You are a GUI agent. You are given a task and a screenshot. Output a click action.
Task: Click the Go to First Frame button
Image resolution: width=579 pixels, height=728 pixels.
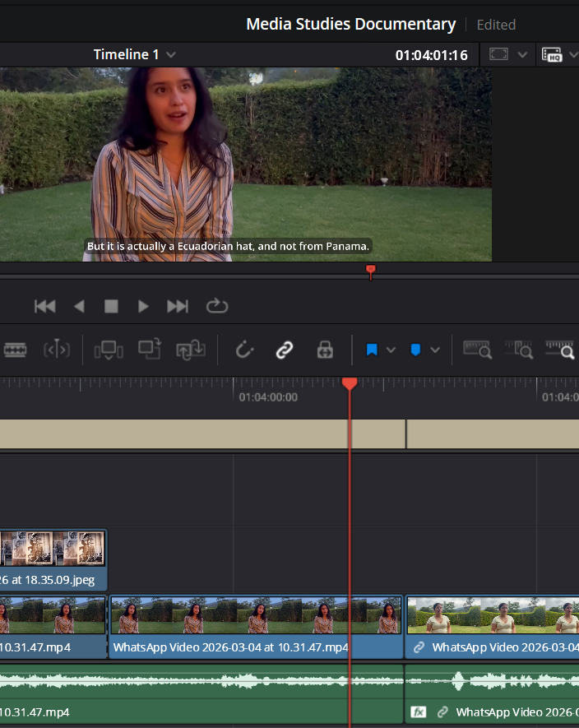pyautogui.click(x=45, y=306)
